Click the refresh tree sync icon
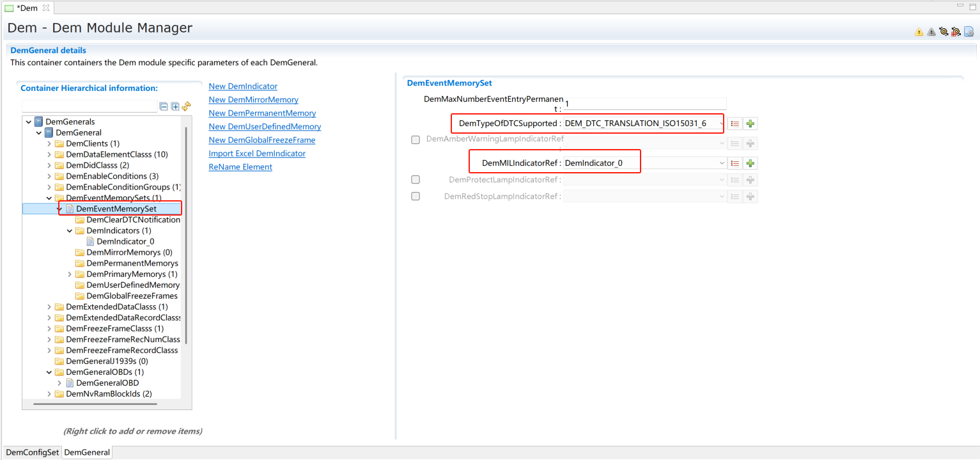The width and height of the screenshot is (980, 460). (x=186, y=107)
